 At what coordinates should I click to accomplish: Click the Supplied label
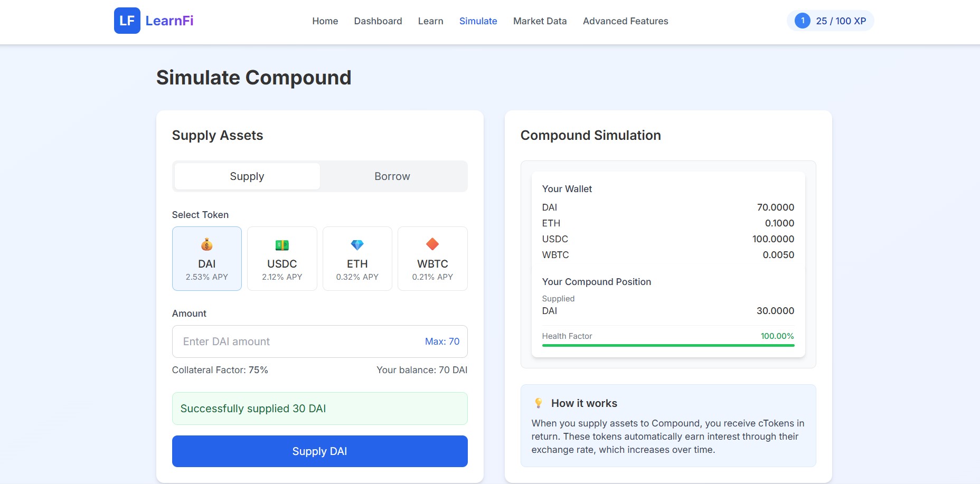pos(558,299)
